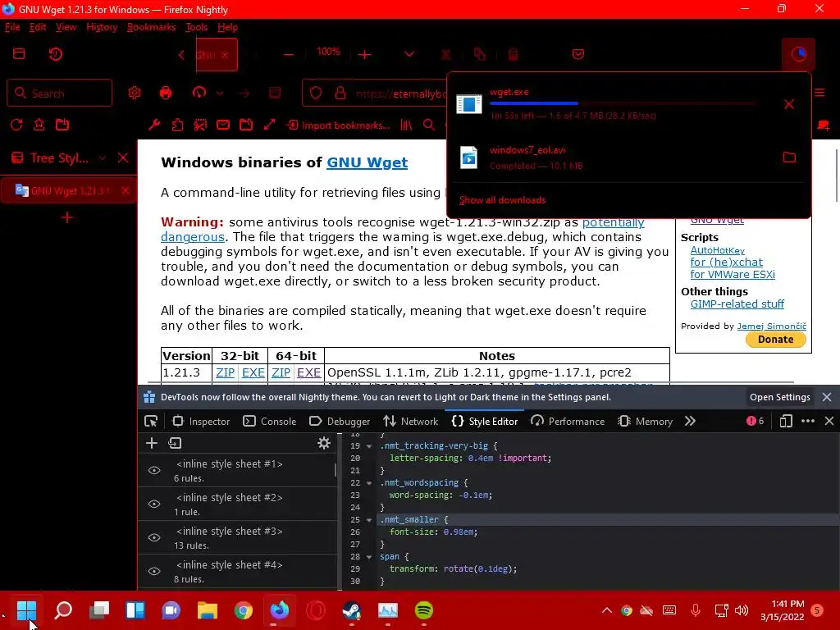Open the Bookmarks menu

pos(151,27)
